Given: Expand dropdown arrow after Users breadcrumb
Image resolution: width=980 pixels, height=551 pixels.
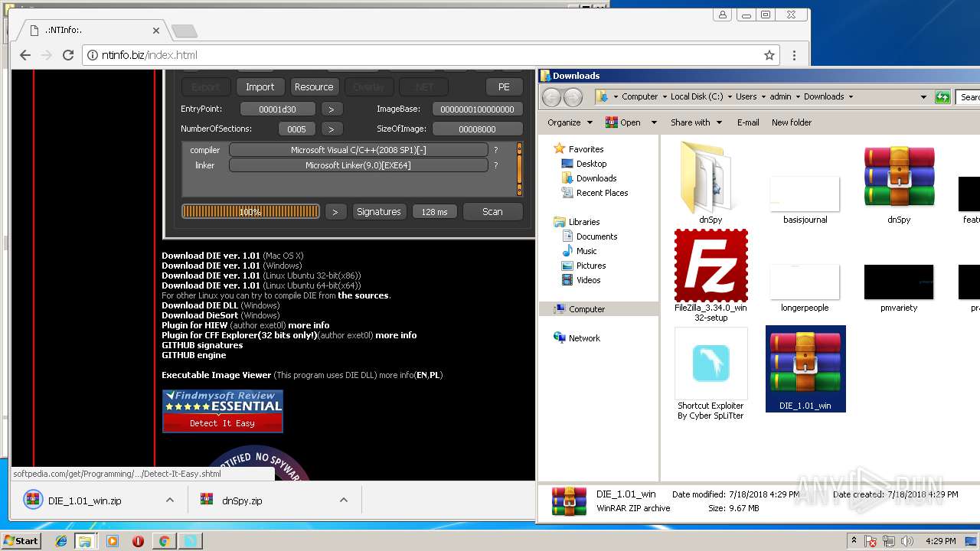Looking at the screenshot, I should pos(763,97).
